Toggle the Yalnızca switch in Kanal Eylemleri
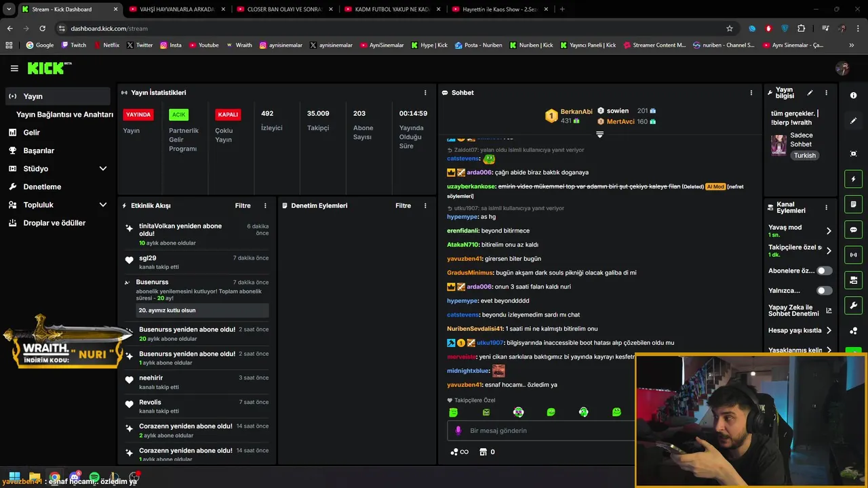The width and height of the screenshot is (868, 488). (x=824, y=291)
